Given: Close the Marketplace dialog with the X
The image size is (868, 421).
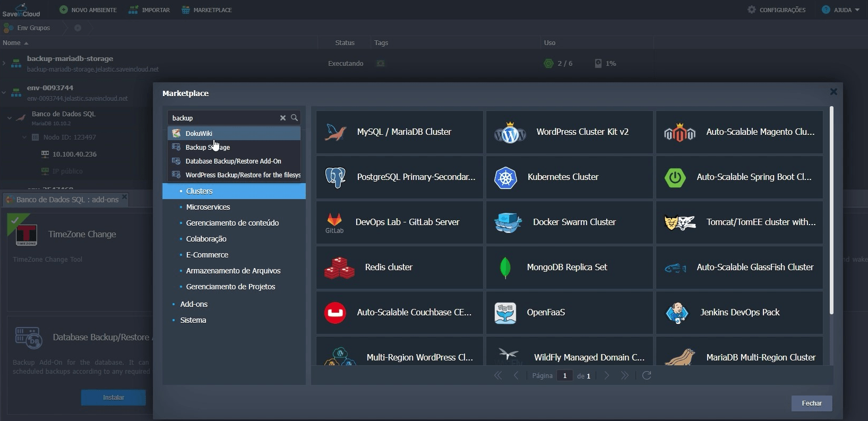Looking at the screenshot, I should 833,92.
